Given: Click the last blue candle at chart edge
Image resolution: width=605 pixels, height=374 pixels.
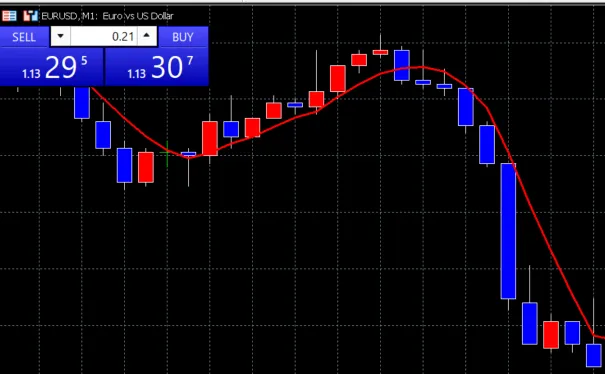Looking at the screenshot, I should click(593, 355).
